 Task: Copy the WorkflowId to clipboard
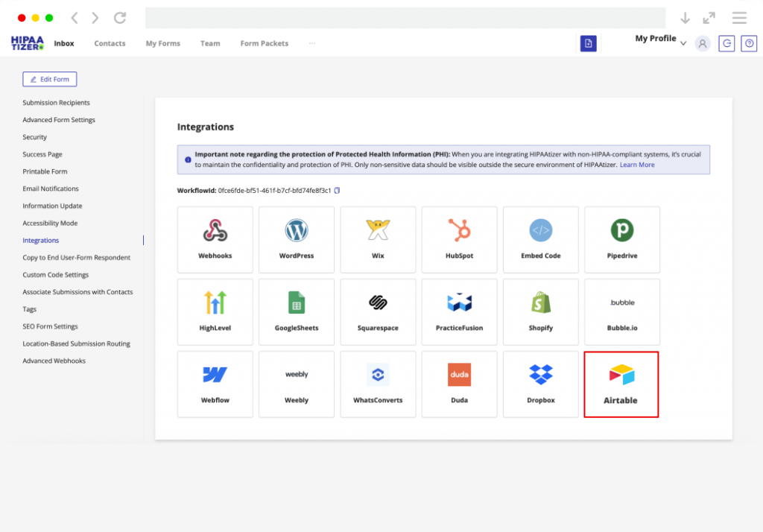click(x=337, y=190)
